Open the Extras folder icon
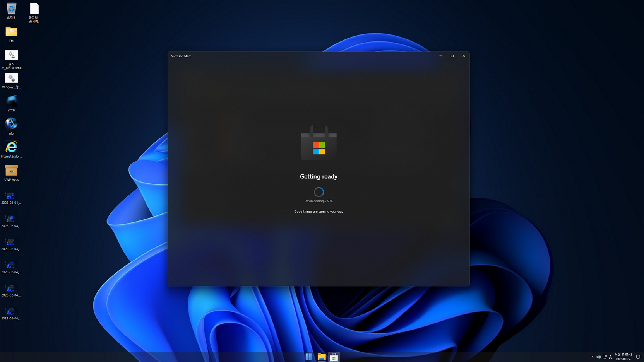The image size is (644, 362). pos(11,104)
